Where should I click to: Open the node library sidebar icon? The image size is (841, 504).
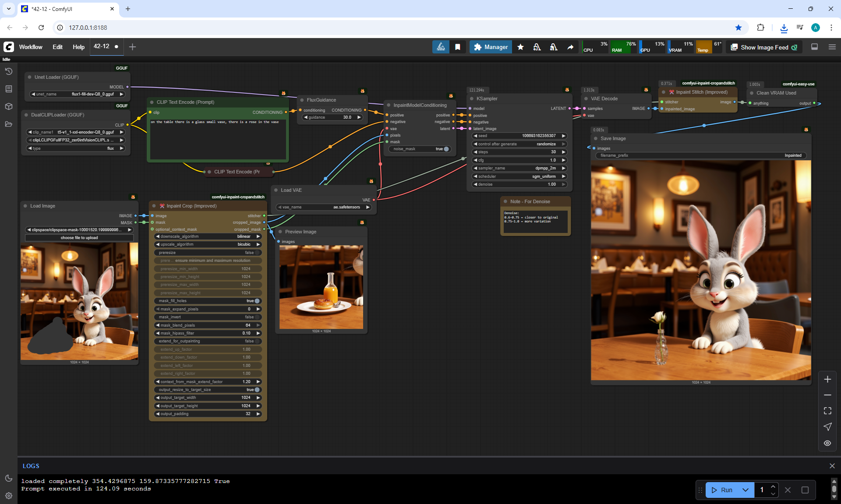point(8,89)
